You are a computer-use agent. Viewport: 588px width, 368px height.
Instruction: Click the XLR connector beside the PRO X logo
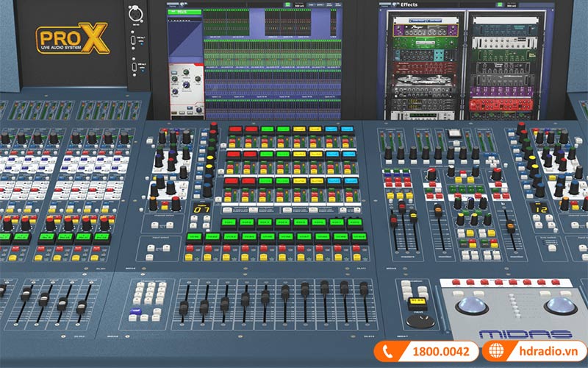(135, 14)
